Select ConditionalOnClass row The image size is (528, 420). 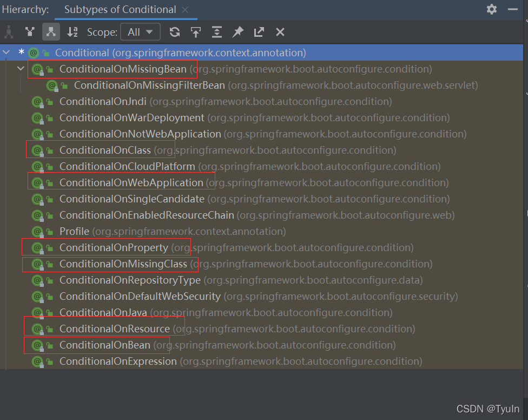point(261,150)
